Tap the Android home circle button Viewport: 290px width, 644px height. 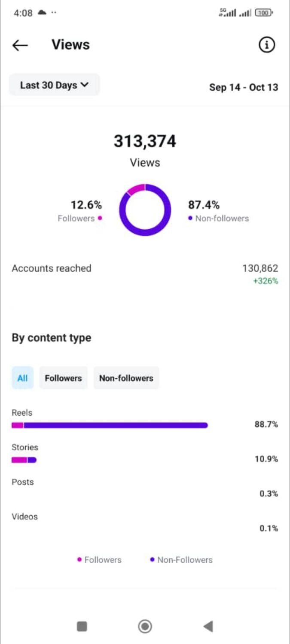145,626
